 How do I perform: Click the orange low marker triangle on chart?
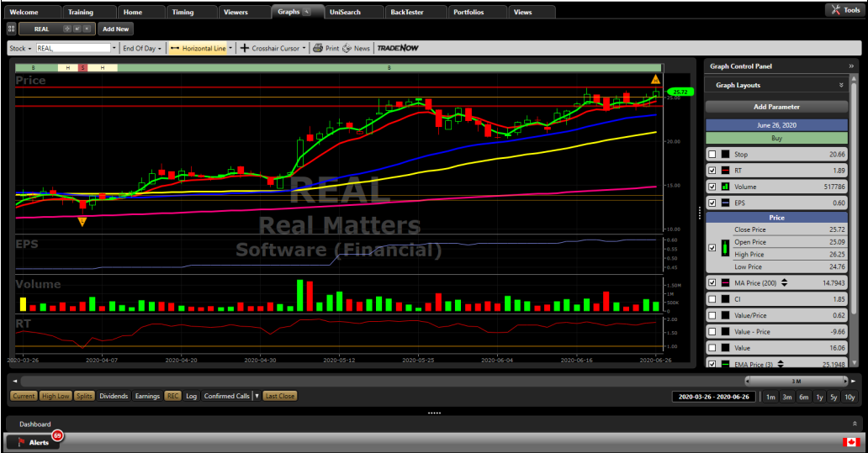tap(82, 222)
